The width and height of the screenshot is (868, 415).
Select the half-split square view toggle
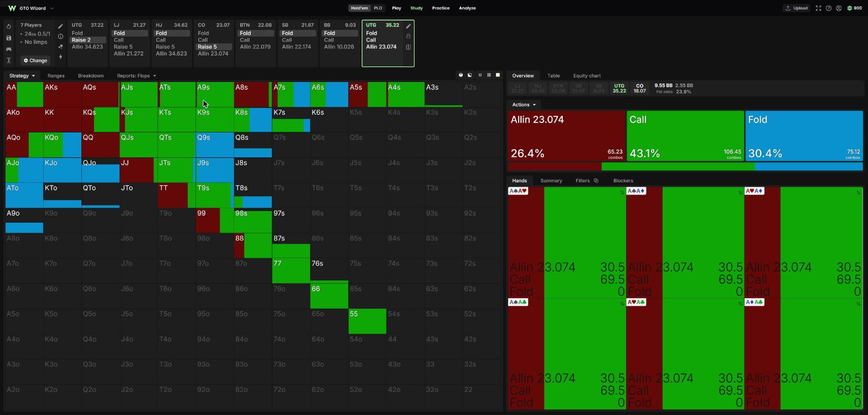coord(469,75)
